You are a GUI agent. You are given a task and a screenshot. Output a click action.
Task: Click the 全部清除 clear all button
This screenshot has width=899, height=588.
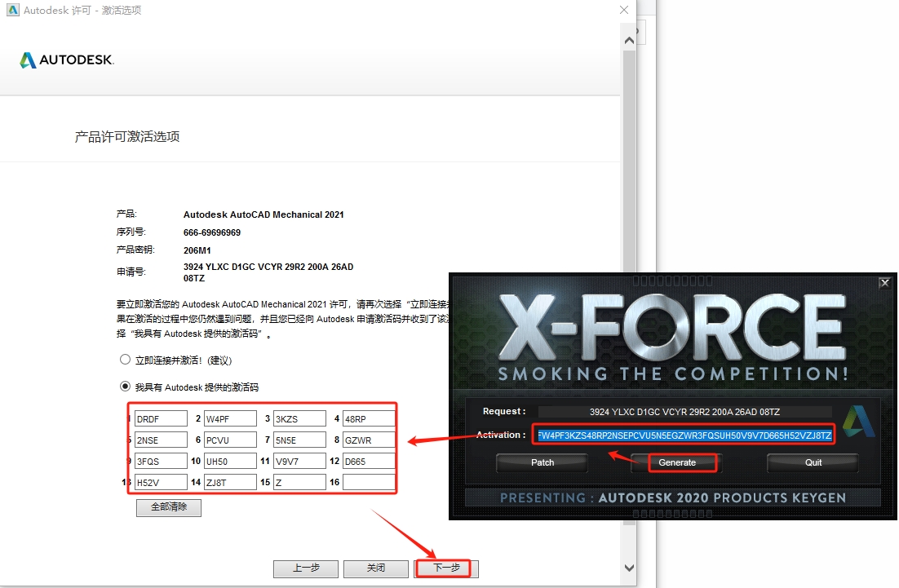(x=169, y=507)
